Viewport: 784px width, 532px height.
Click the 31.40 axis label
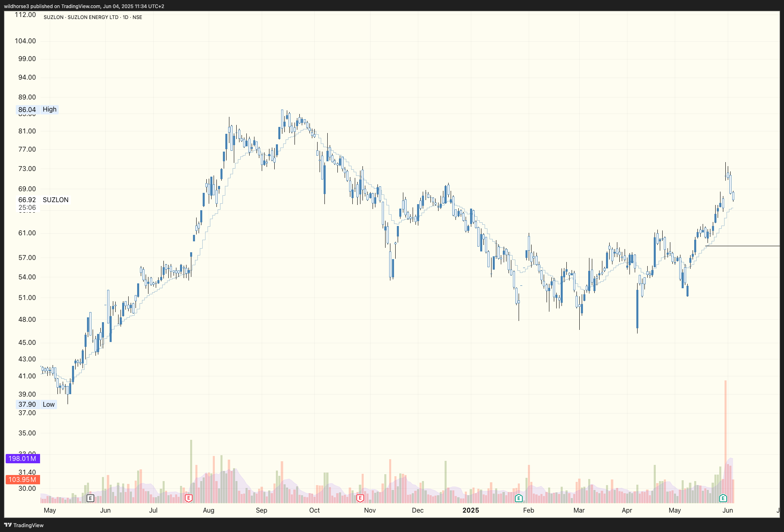coord(27,472)
